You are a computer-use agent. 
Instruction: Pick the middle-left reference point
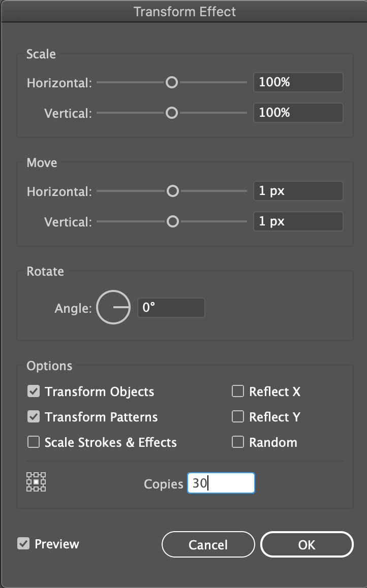point(29,482)
